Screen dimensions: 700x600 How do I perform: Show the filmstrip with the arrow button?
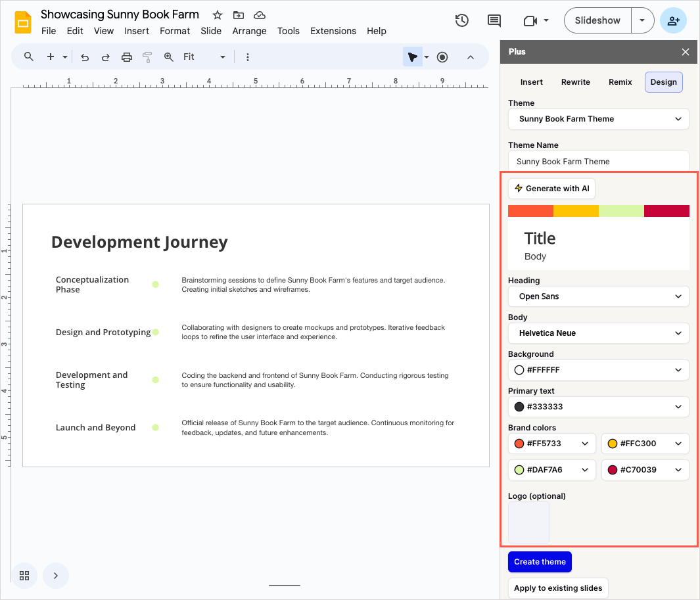pos(56,576)
